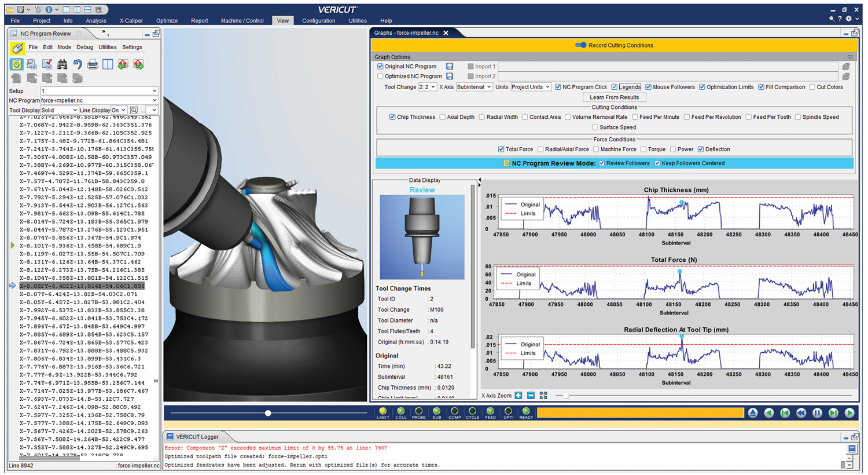Click the X Axis Zoom slider
The width and height of the screenshot is (868, 475).
566,396
